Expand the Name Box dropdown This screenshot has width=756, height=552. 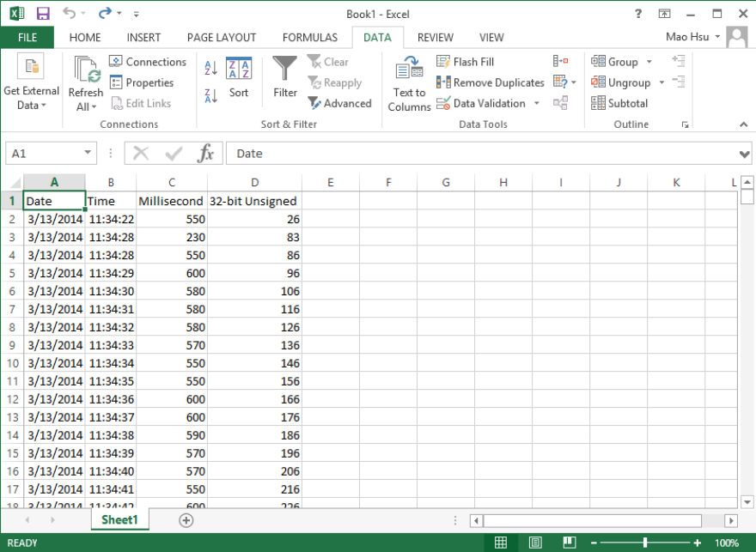[88, 153]
